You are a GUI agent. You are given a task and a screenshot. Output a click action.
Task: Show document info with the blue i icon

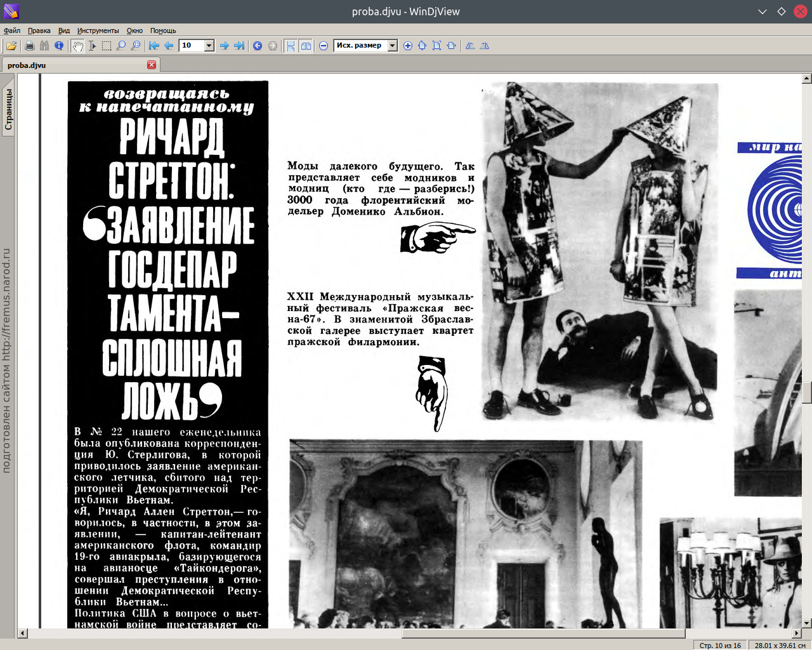[59, 46]
